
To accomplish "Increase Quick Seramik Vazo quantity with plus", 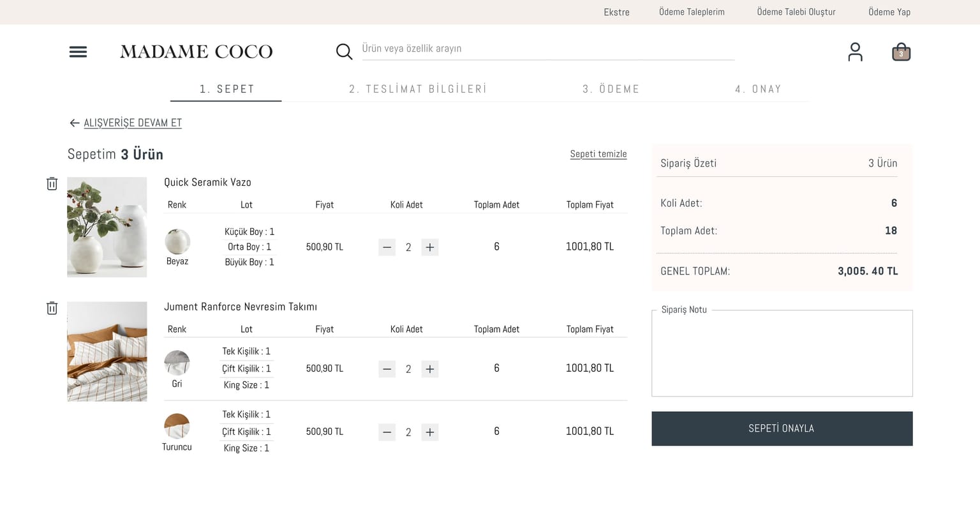I will [x=429, y=247].
